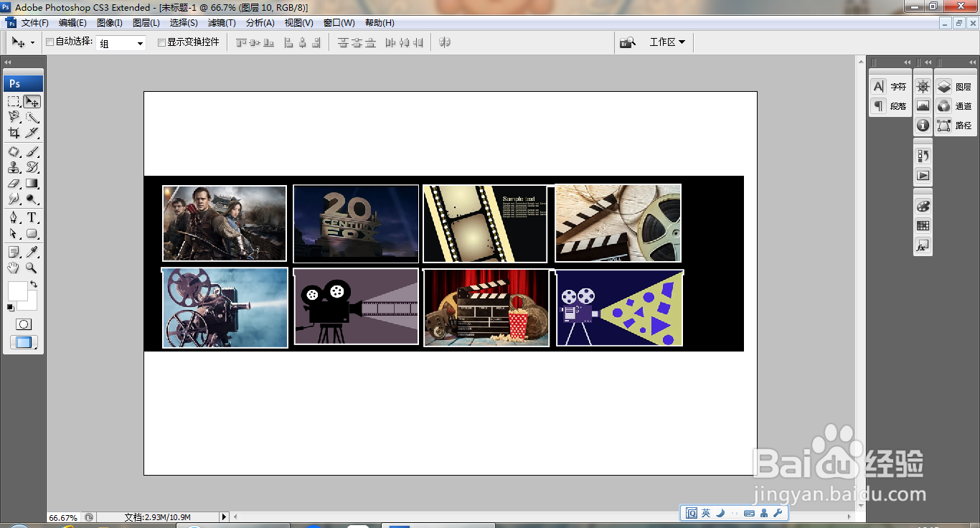Reset default foreground and background colors
The width and height of the screenshot is (980, 528).
pos(10,308)
